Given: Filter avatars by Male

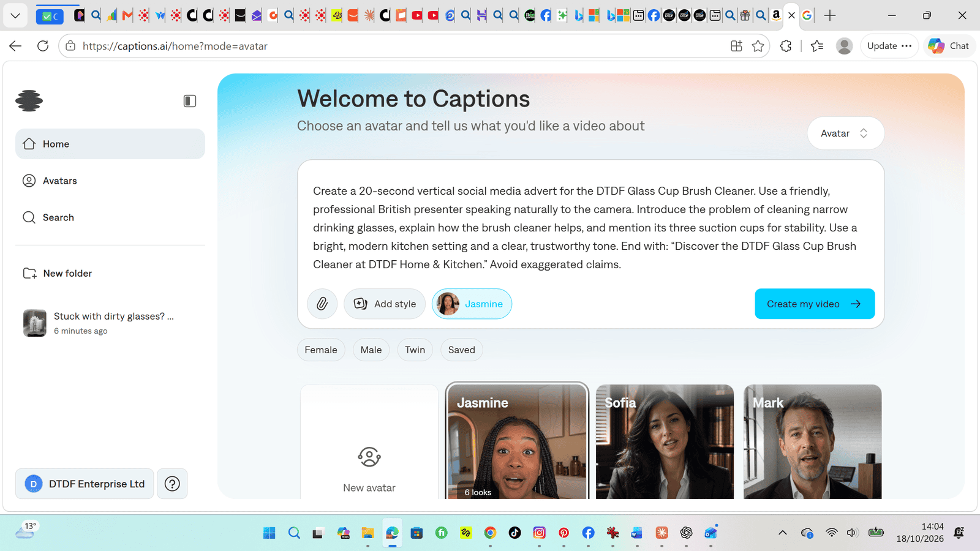Looking at the screenshot, I should [x=371, y=350].
